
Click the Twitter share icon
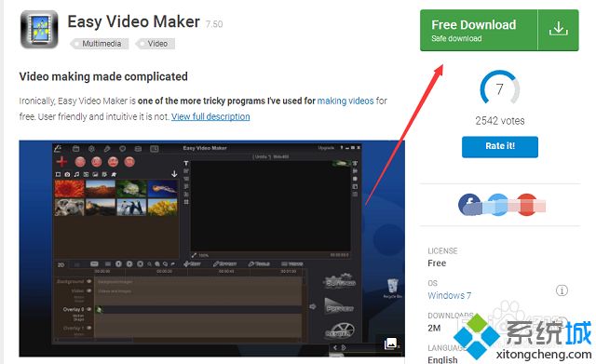click(498, 205)
